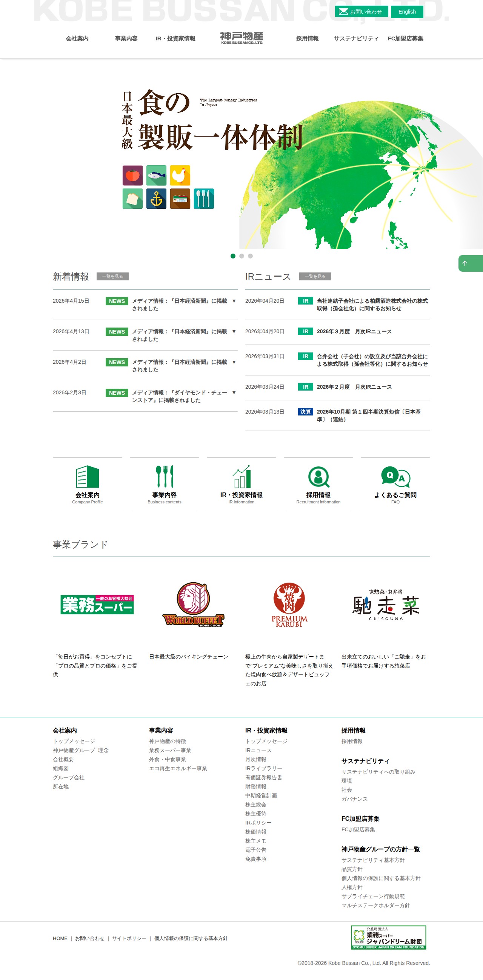Click the storefront building icon

[x=180, y=198]
